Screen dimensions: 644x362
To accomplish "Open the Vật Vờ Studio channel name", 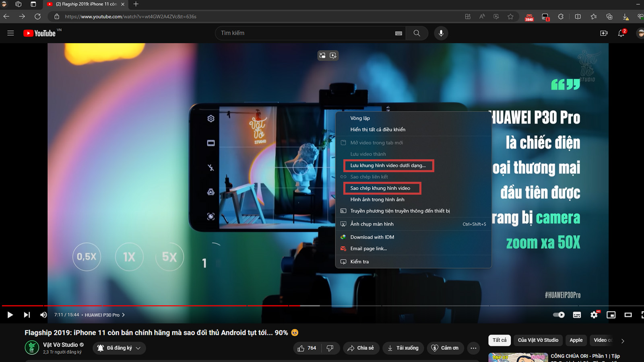I will (60, 345).
